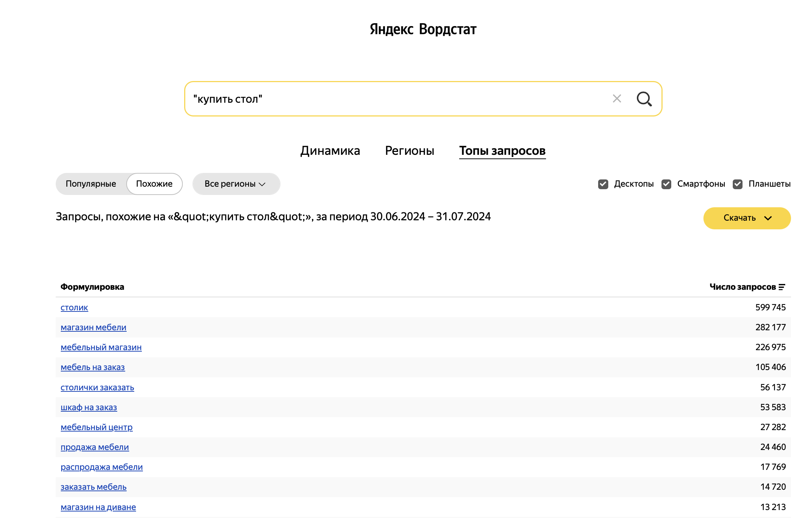Select the Топы запросов tab

(x=502, y=150)
